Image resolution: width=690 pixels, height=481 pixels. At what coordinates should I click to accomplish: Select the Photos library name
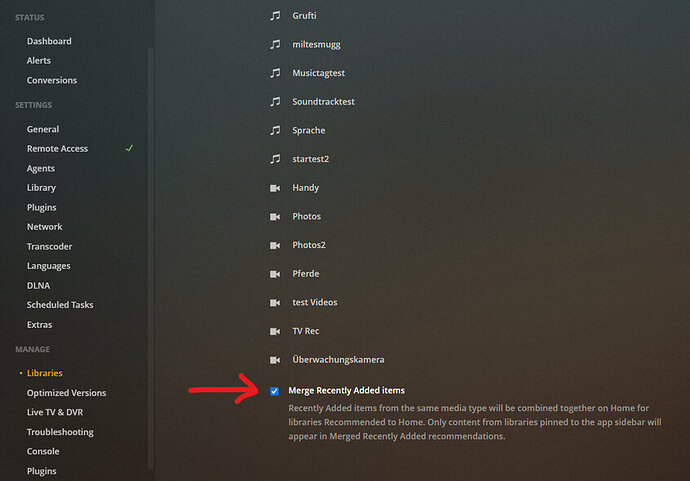[x=307, y=217]
